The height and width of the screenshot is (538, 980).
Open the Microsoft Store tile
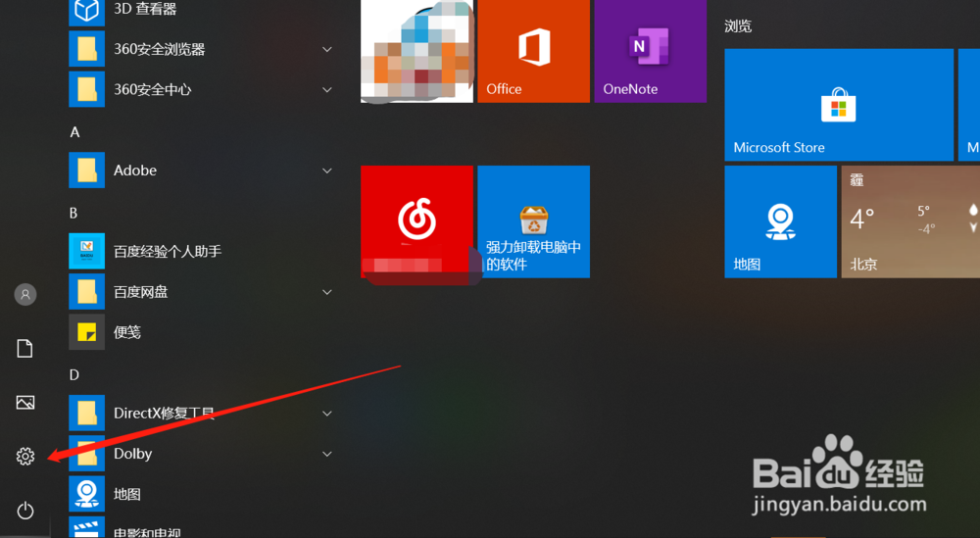coord(839,105)
